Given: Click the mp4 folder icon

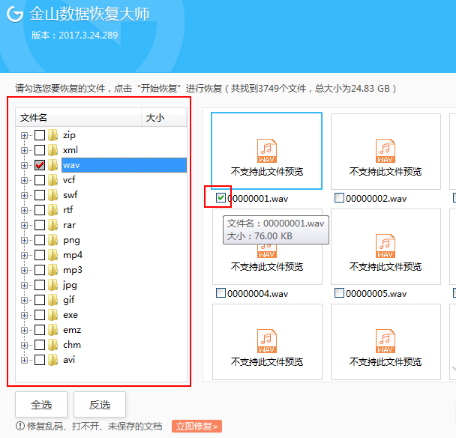Looking at the screenshot, I should 53,255.
